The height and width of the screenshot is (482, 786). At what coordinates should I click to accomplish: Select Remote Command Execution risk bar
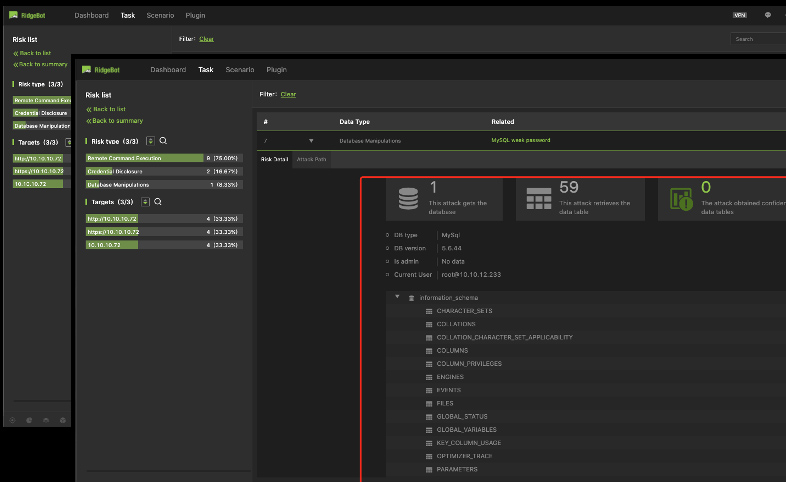tap(164, 158)
